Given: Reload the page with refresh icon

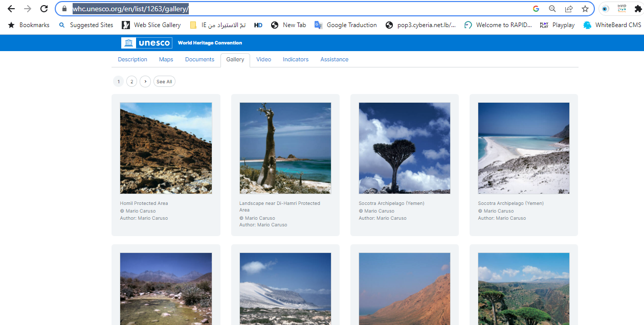Looking at the screenshot, I should coord(44,9).
